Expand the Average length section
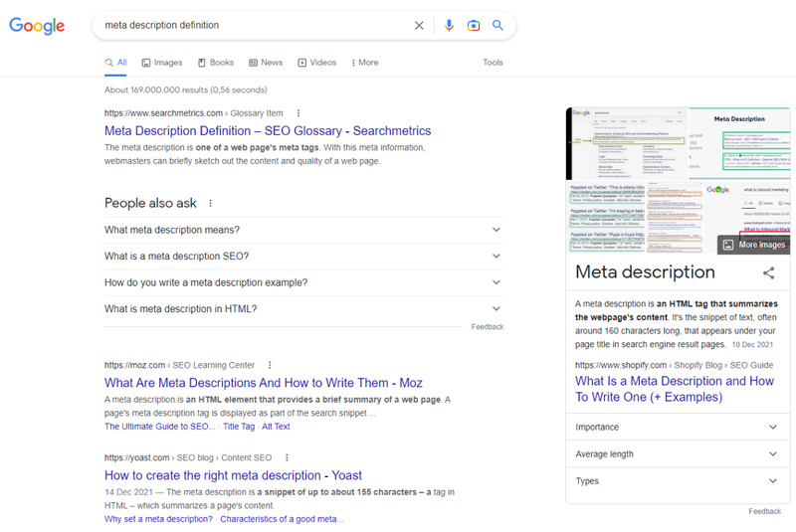Image resolution: width=796 pixels, height=532 pixels. click(678, 453)
